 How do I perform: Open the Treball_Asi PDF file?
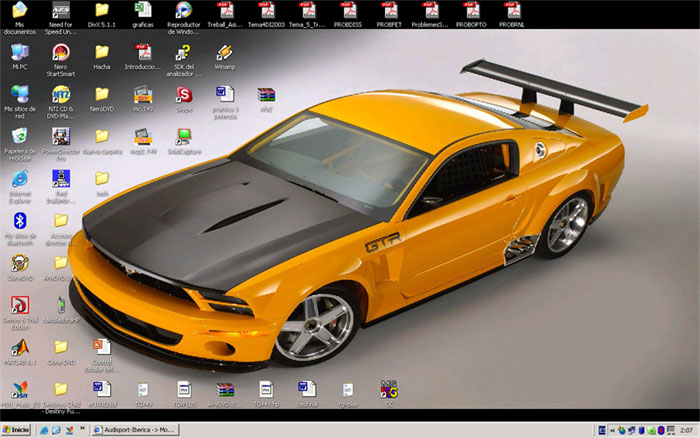[x=225, y=10]
